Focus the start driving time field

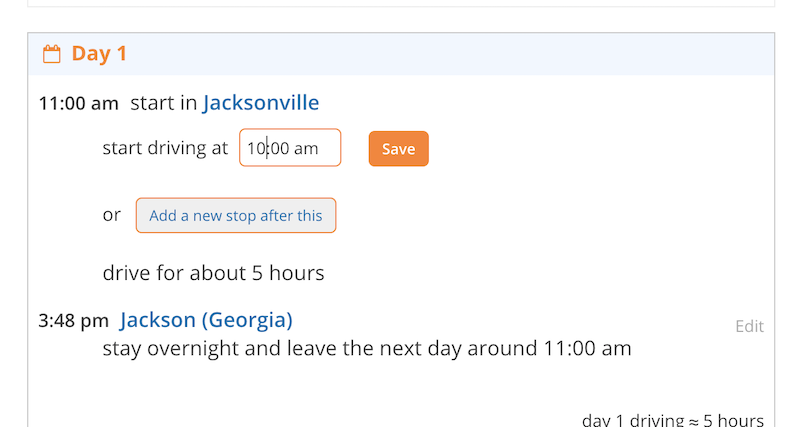(290, 147)
